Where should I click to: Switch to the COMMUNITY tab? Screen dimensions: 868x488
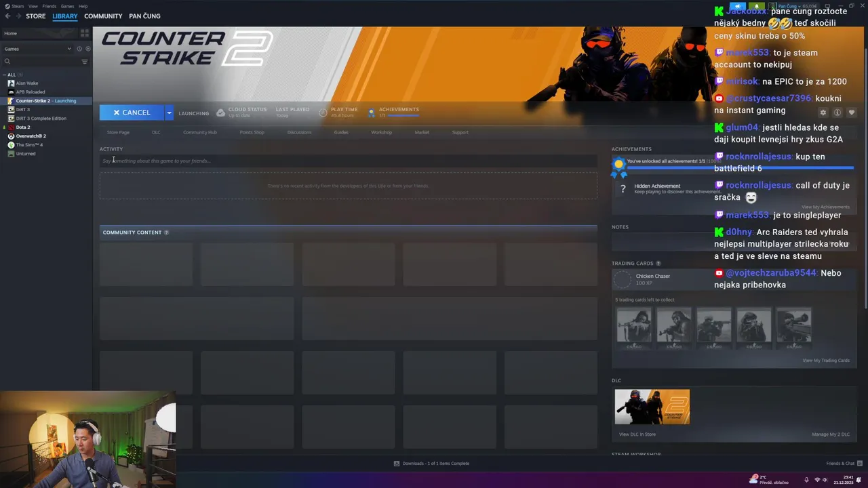coord(103,16)
